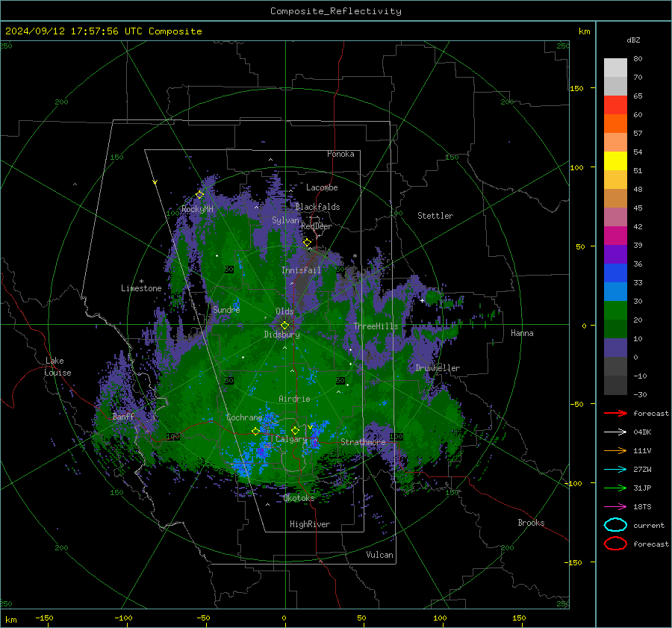Click the Stettler label
672x628 pixels.
point(435,216)
